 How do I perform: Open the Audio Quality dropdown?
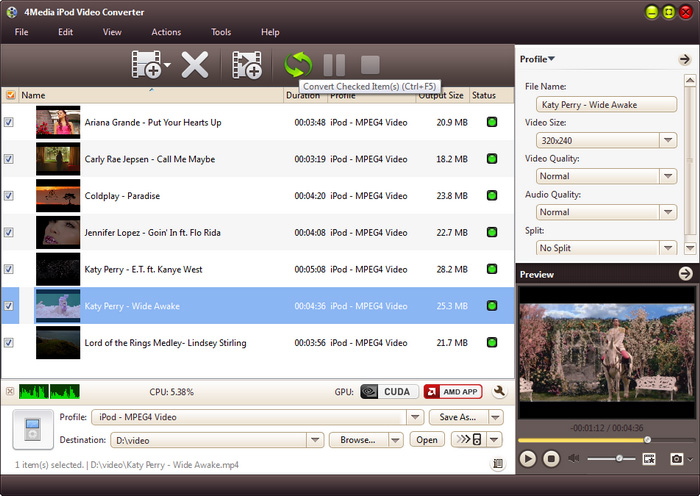coord(668,212)
